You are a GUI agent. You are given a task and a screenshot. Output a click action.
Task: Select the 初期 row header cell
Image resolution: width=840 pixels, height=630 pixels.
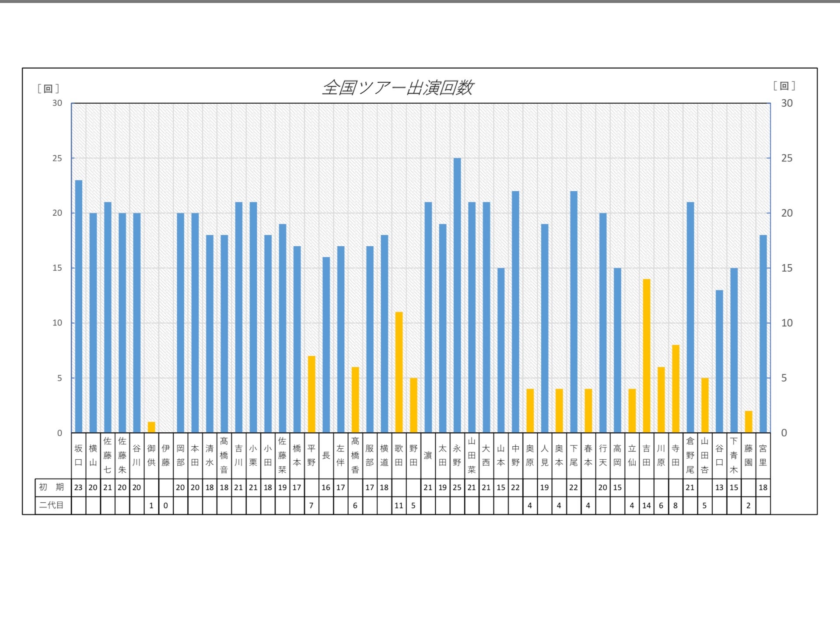tap(52, 487)
